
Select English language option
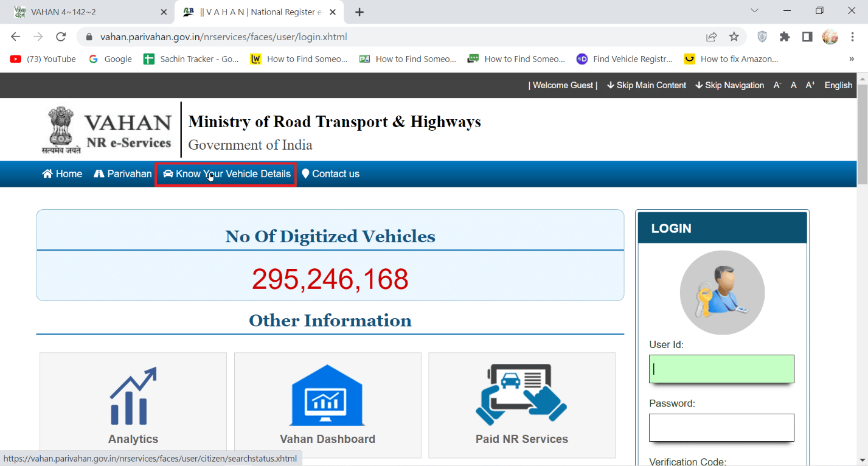[x=838, y=85]
